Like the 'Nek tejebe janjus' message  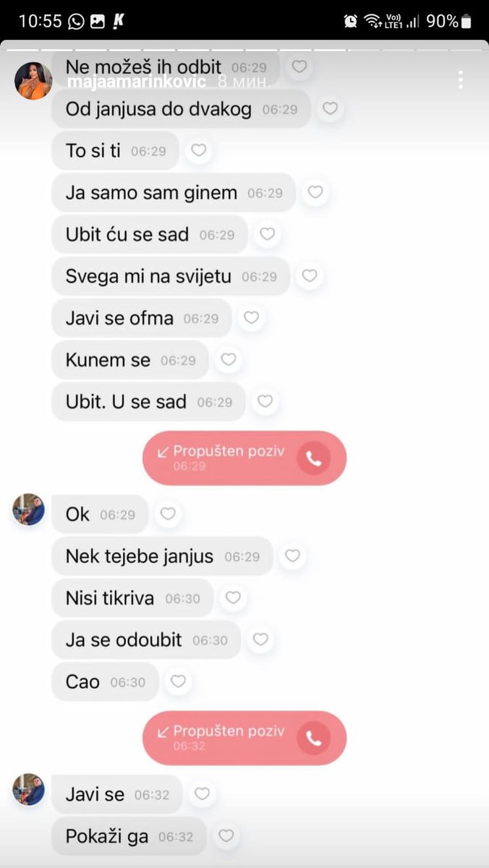click(292, 556)
